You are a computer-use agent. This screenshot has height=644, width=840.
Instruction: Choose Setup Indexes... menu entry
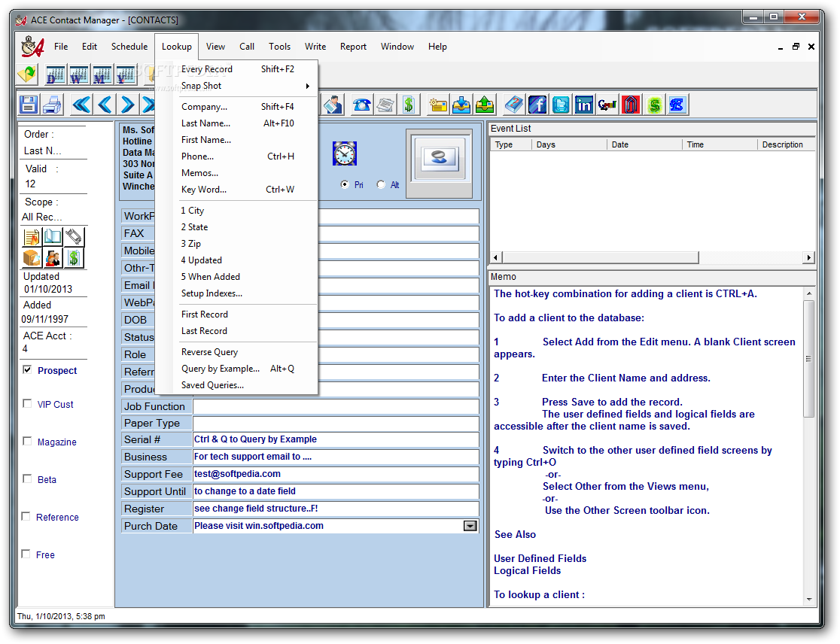[238, 293]
